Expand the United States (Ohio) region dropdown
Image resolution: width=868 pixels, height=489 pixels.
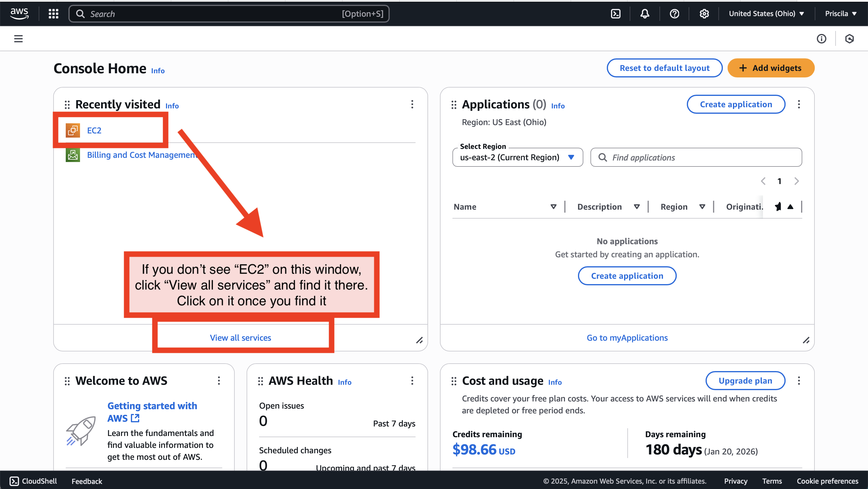pos(766,14)
